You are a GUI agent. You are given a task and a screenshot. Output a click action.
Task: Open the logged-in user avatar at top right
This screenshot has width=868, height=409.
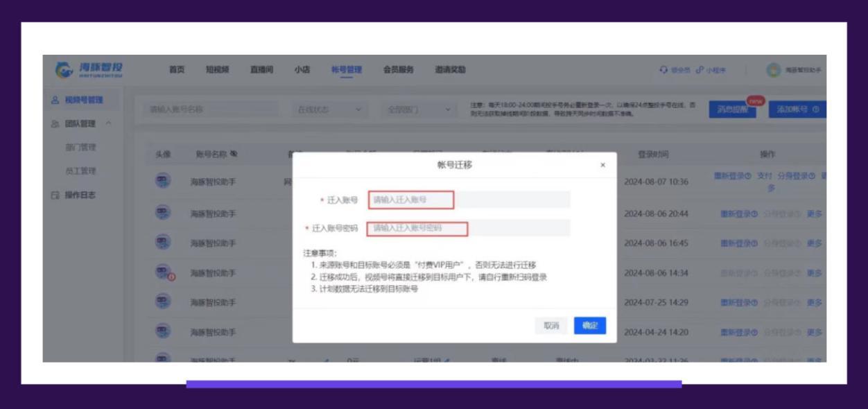tap(773, 70)
